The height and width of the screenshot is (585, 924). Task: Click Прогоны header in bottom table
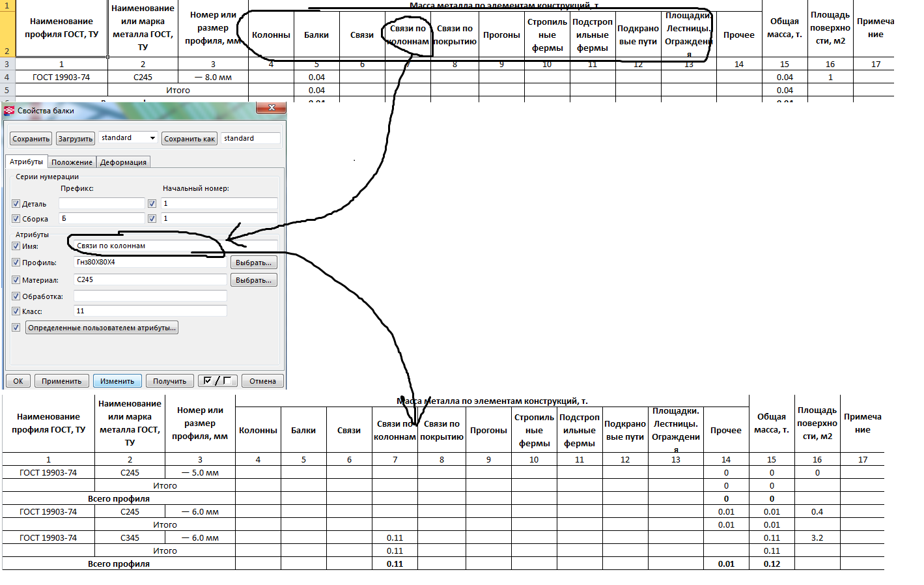[488, 430]
